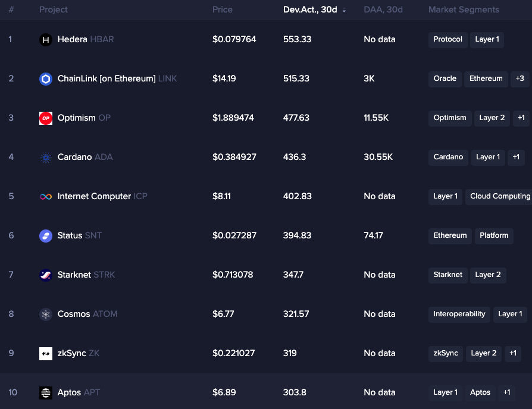Click the Layer 1 tag for Hedera
This screenshot has height=409, width=532.
point(487,40)
